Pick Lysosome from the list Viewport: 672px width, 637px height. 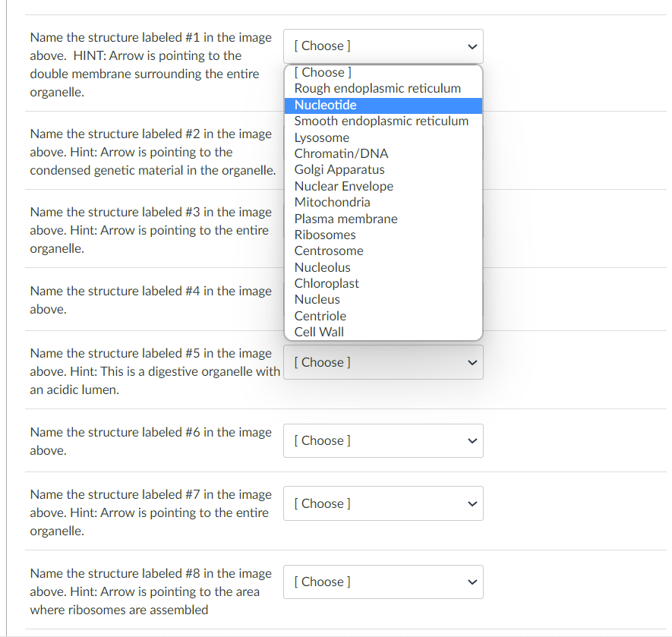[383, 137]
